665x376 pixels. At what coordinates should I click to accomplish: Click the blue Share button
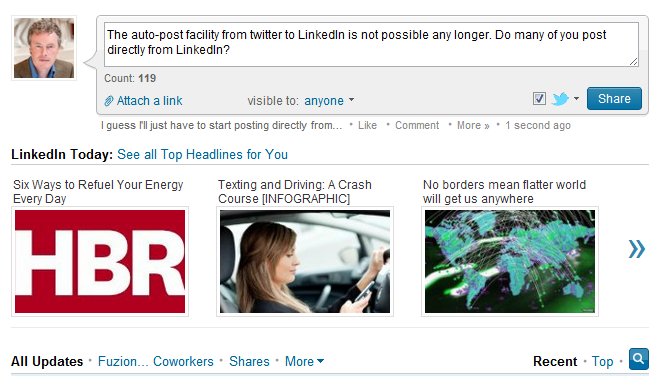(614, 99)
